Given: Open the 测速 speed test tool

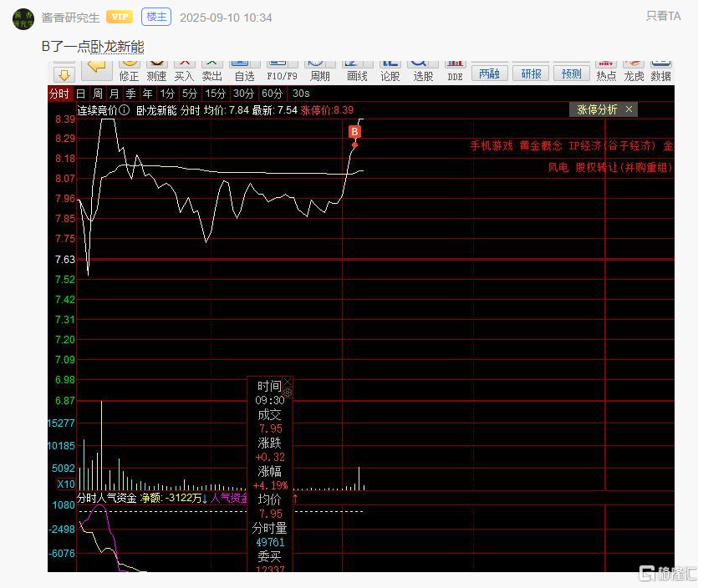Looking at the screenshot, I should 156,68.
